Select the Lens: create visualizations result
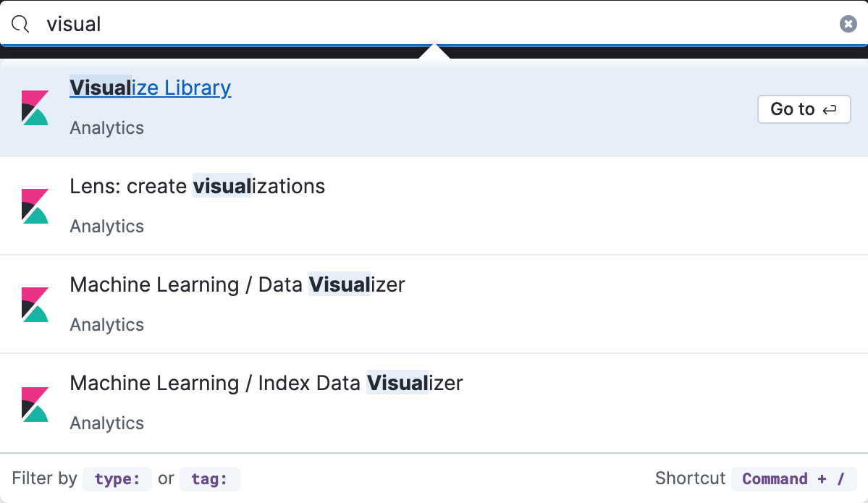 coord(197,186)
